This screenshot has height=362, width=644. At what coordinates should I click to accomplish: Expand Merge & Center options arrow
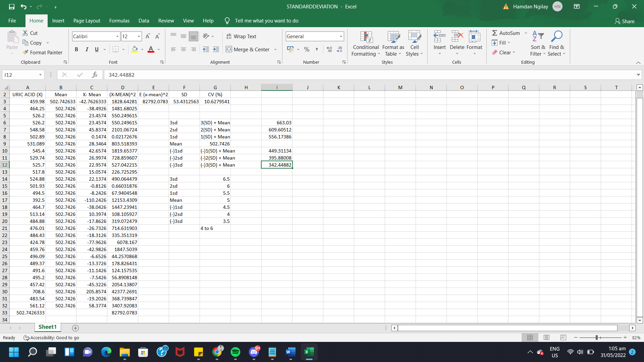[x=275, y=49]
